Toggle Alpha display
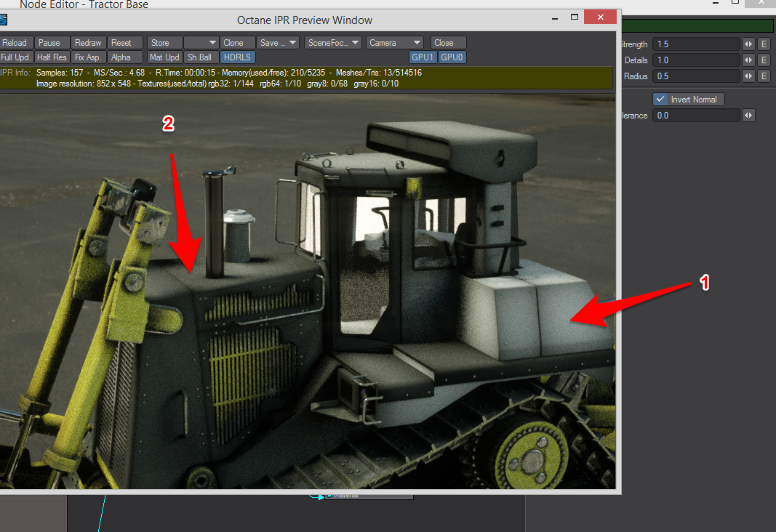The height and width of the screenshot is (532, 776). point(124,57)
